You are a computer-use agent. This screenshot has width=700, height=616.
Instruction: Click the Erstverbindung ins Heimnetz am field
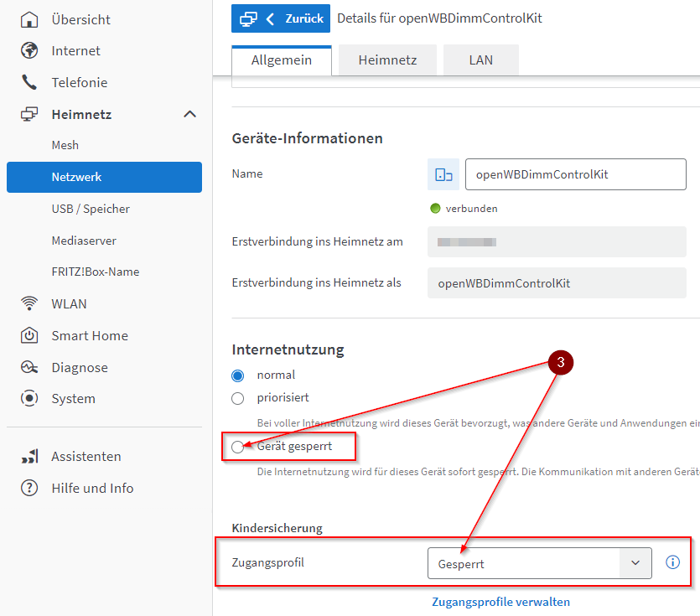point(557,242)
